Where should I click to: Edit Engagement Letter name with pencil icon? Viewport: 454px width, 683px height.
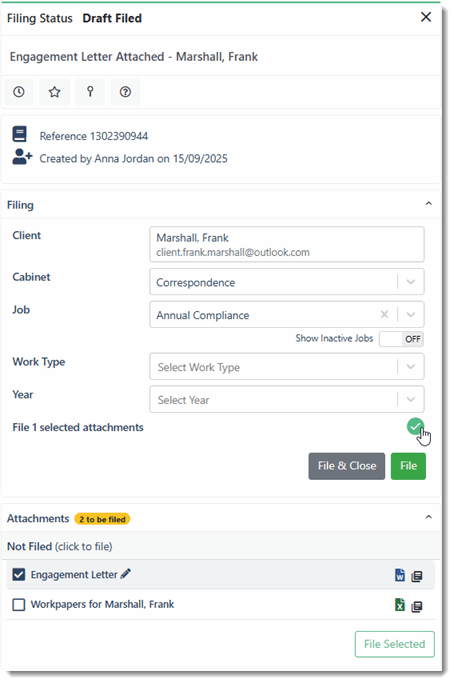[125, 574]
